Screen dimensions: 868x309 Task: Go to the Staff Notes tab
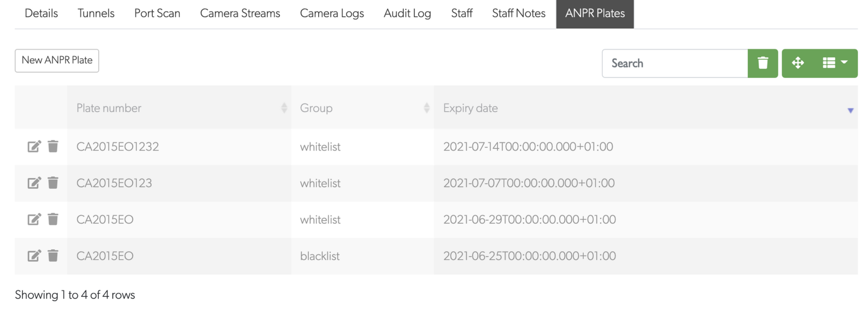[518, 14]
